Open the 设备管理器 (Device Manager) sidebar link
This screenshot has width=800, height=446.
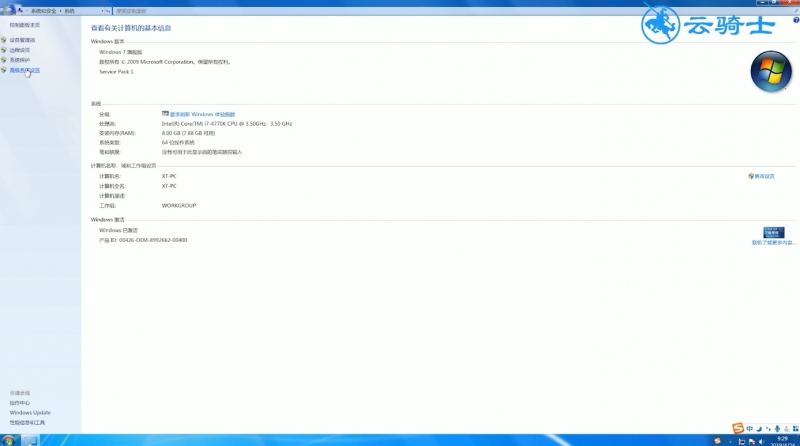click(x=22, y=40)
